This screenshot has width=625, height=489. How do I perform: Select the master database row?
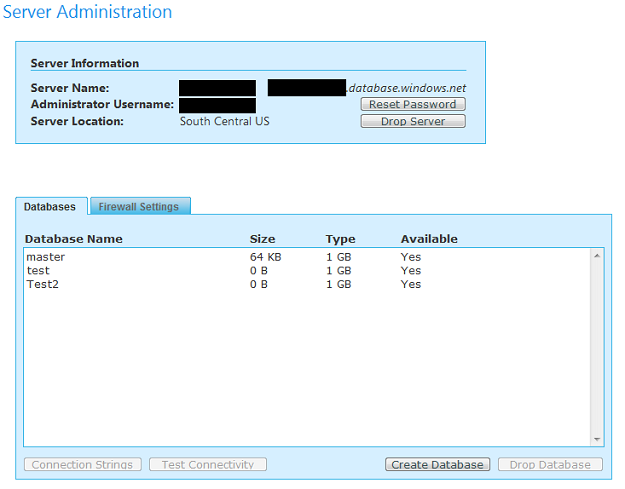pyautogui.click(x=307, y=257)
